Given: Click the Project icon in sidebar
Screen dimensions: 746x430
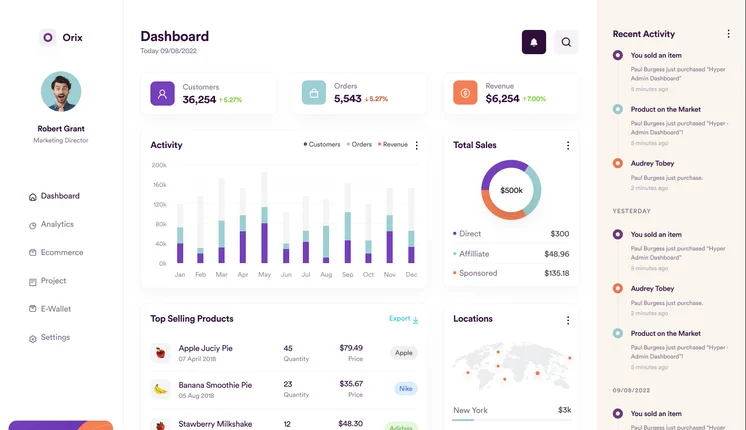Looking at the screenshot, I should tap(32, 282).
